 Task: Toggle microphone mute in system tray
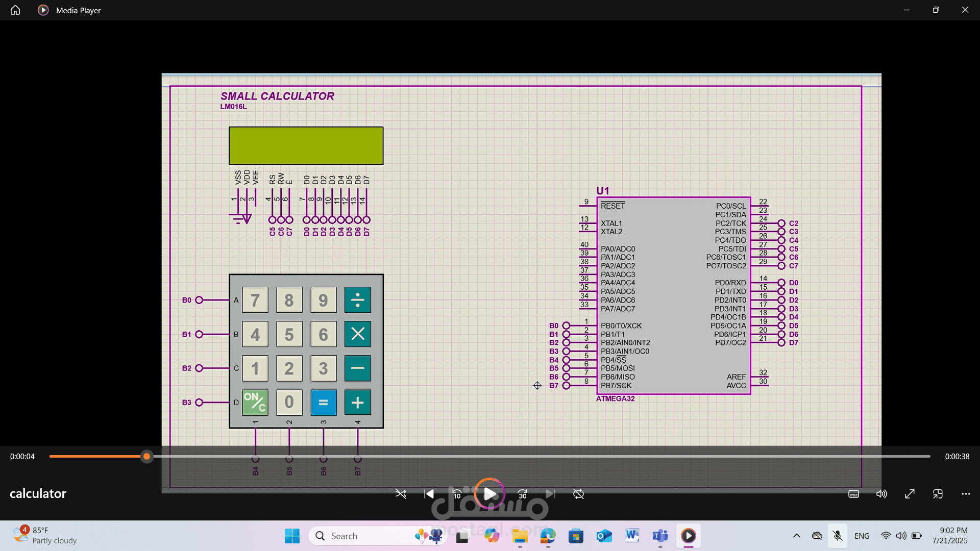(x=838, y=536)
